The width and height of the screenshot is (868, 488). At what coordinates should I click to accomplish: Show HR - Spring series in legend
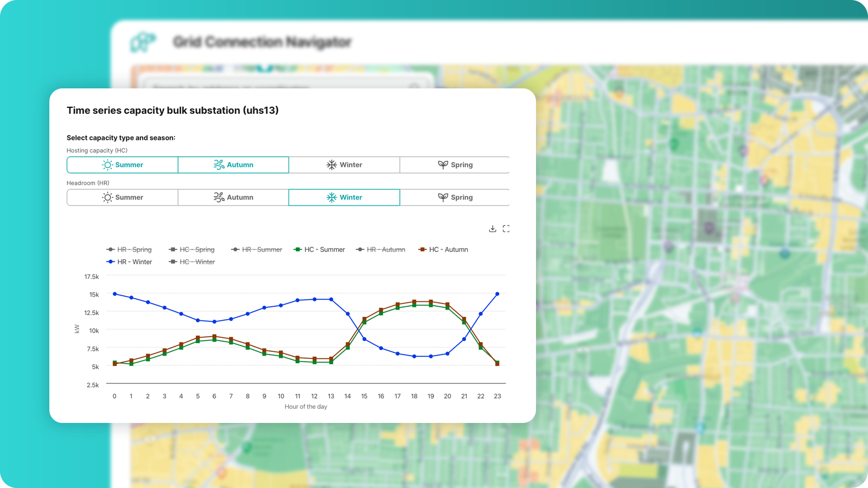(x=129, y=249)
